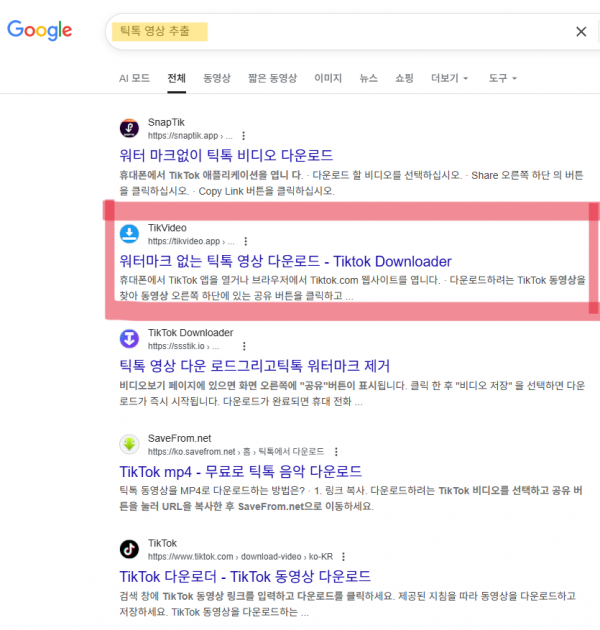Open the 이미지 tab
Viewport: 600px width, 630px height.
(328, 78)
